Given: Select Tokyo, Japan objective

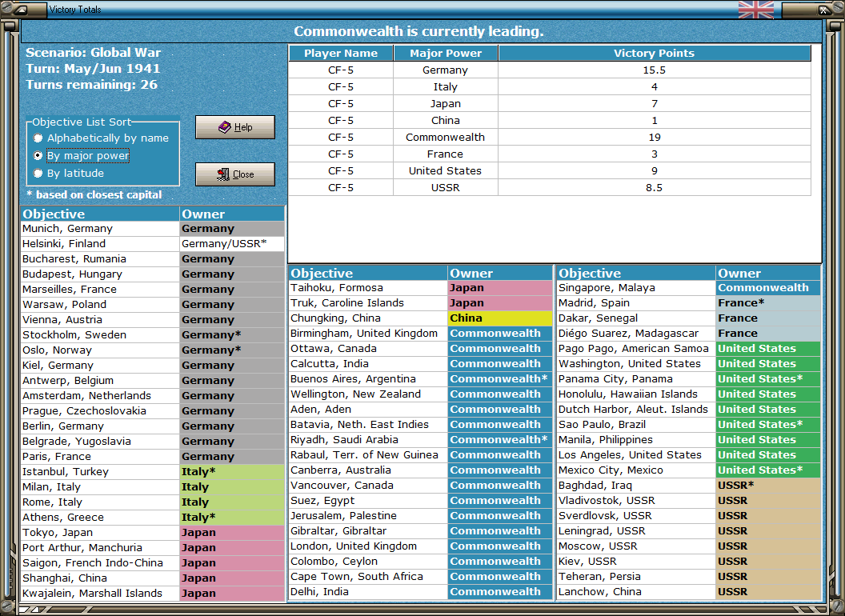Looking at the screenshot, I should 100,533.
